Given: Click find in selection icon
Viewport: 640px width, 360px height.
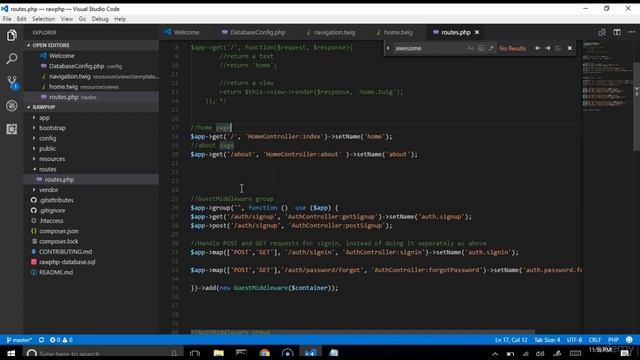Looking at the screenshot, I should 558,48.
